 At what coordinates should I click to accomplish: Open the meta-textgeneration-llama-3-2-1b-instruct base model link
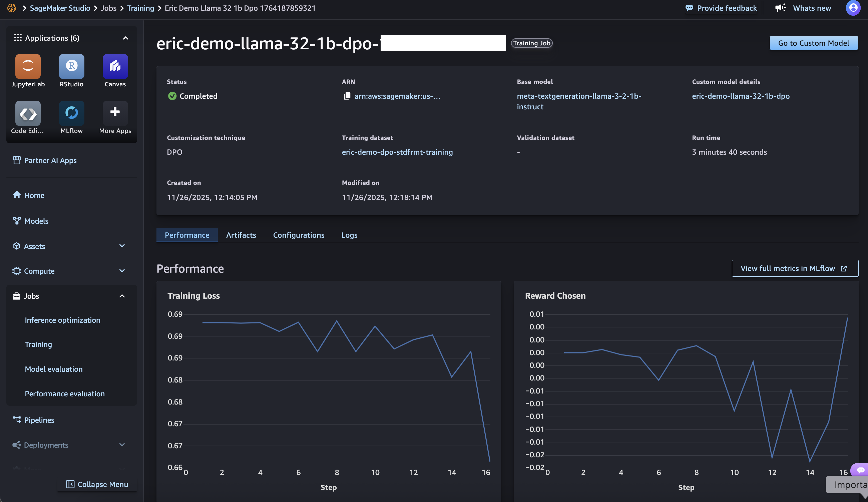click(x=579, y=101)
